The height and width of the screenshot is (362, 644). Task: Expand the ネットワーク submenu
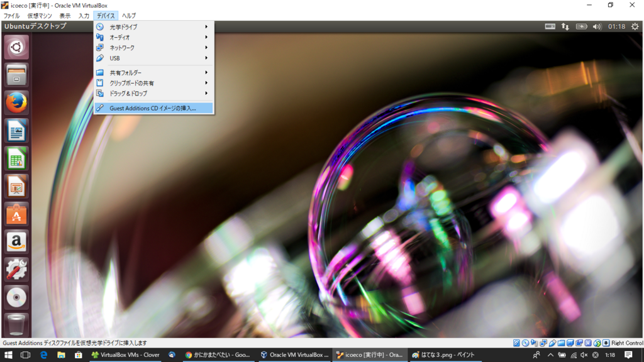[x=153, y=48]
